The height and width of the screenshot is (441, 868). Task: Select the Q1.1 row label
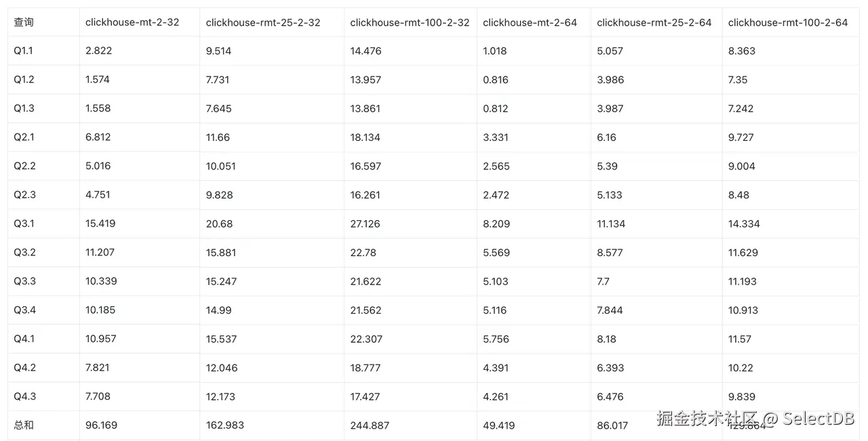(23, 51)
